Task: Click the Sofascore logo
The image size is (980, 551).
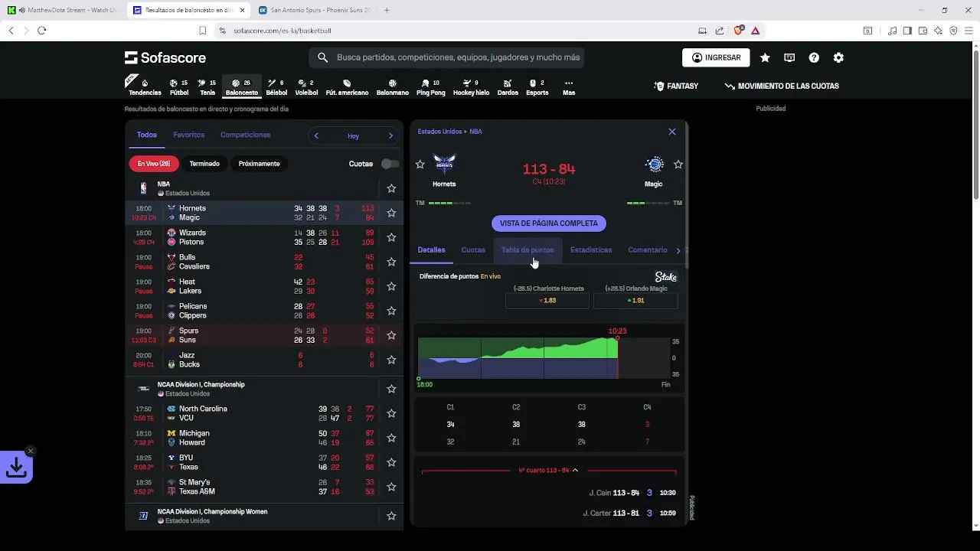Action: coord(165,57)
